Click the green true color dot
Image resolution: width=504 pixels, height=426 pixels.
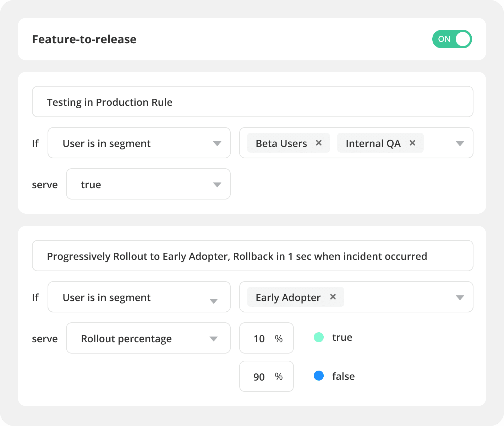pos(319,337)
